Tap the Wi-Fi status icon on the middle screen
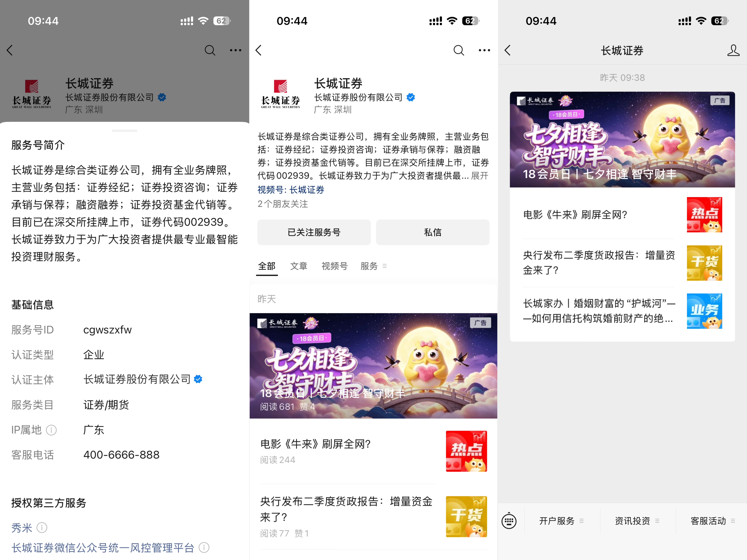Viewport: 747px width, 560px height. (452, 21)
